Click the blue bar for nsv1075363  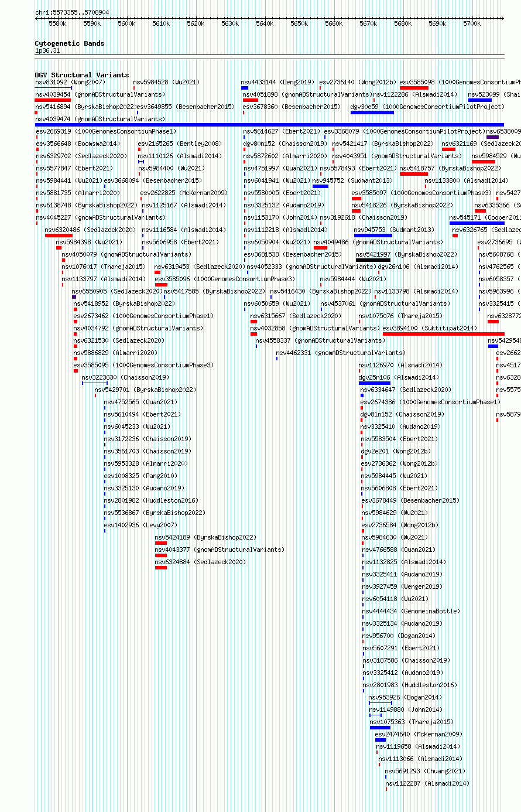380,728
